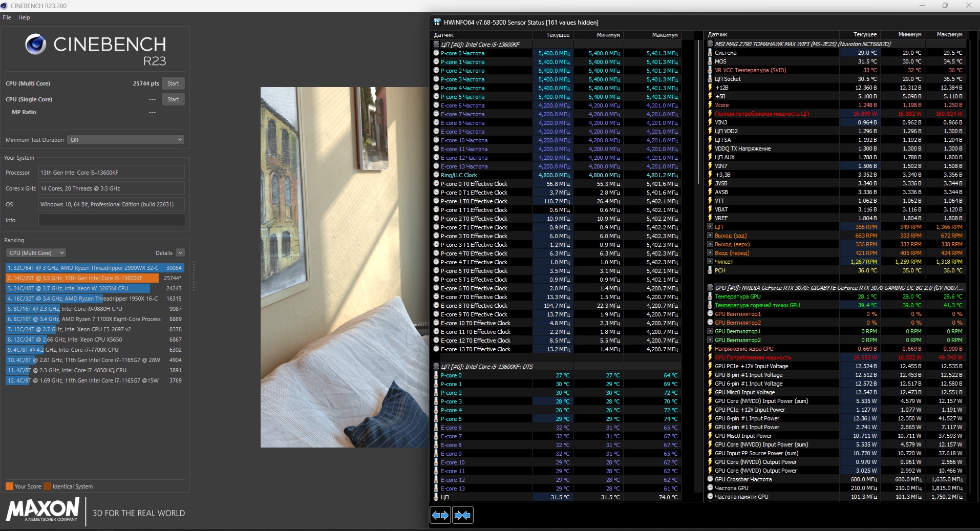Collapse the GPU [#0] NVIDIA GeForce RTX 3070 group
Viewport: 980px width, 531px height.
click(710, 288)
